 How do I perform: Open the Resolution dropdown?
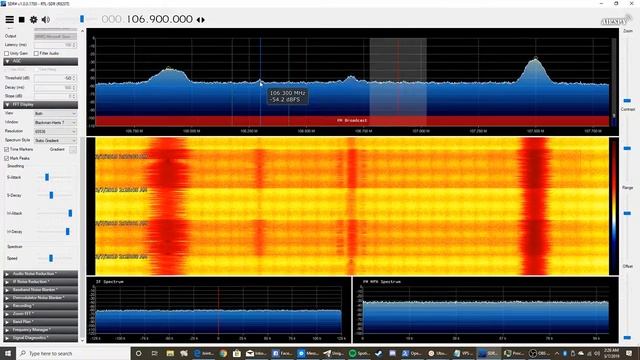(x=56, y=131)
